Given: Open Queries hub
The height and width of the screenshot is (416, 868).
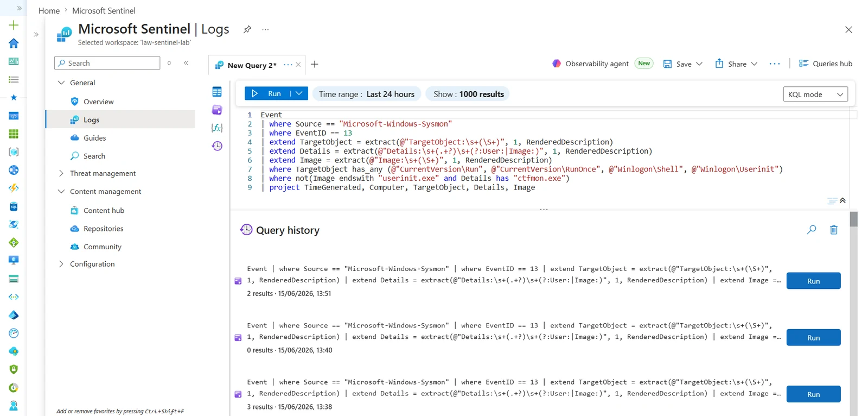Looking at the screenshot, I should [826, 64].
